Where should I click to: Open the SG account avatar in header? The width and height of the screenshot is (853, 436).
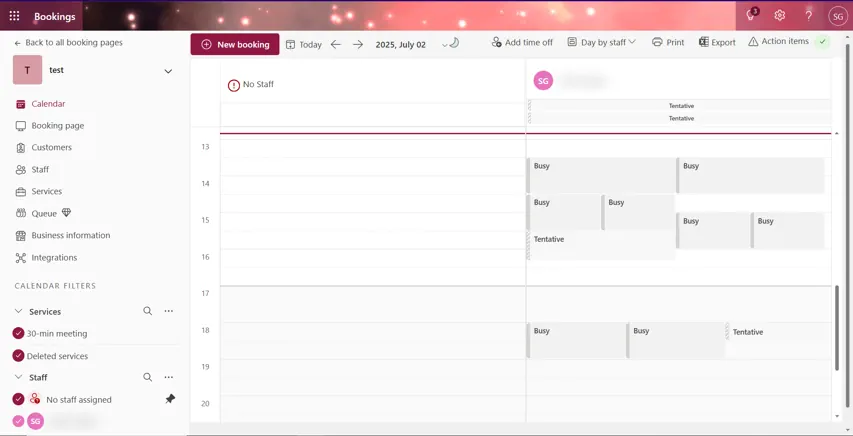[837, 16]
